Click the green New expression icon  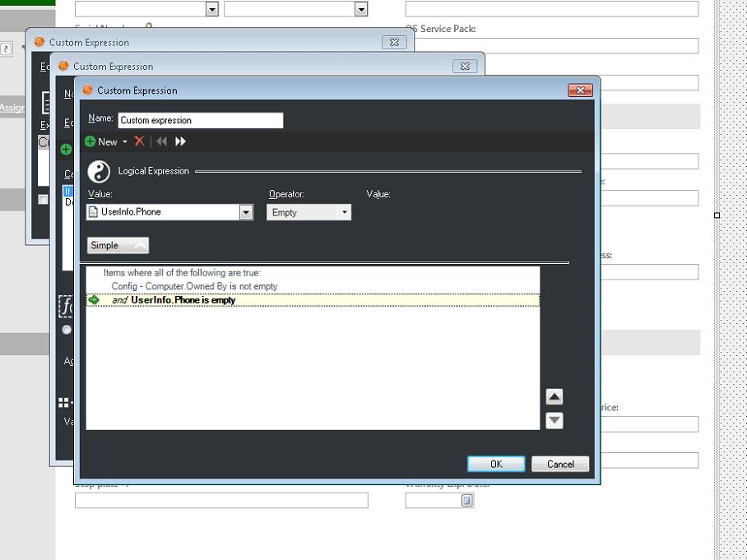pyautogui.click(x=90, y=141)
